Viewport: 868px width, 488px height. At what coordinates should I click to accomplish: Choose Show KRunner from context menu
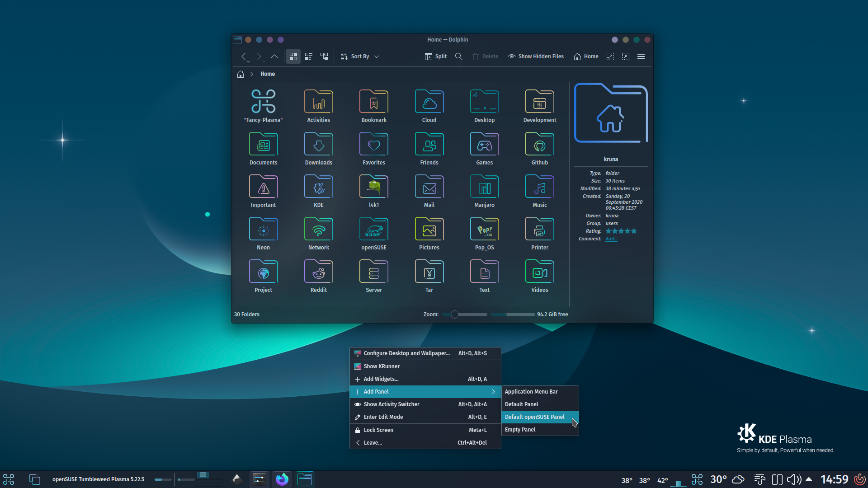425,366
